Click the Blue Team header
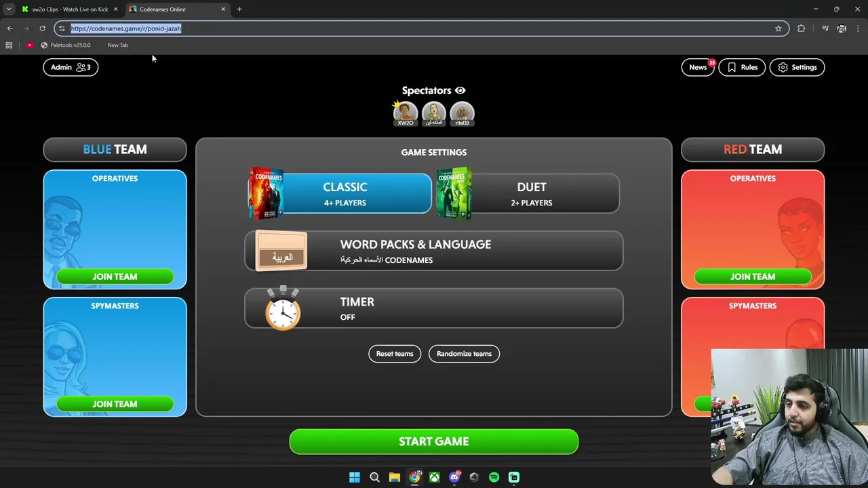Screen dimensions: 868x488 click(115, 150)
